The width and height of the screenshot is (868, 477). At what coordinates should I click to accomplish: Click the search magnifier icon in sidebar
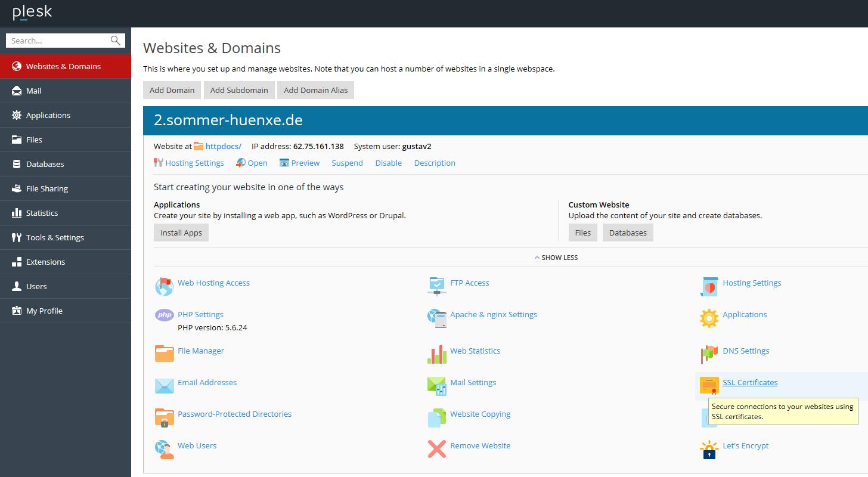tap(116, 41)
